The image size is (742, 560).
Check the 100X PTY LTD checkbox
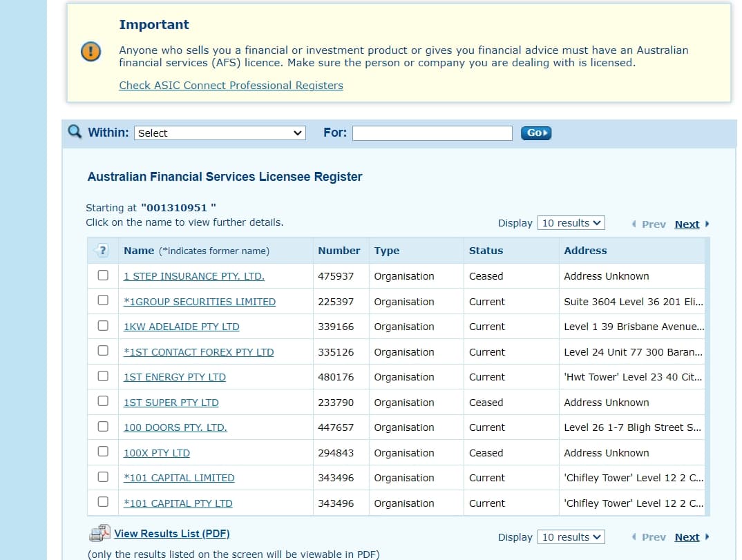pos(103,451)
